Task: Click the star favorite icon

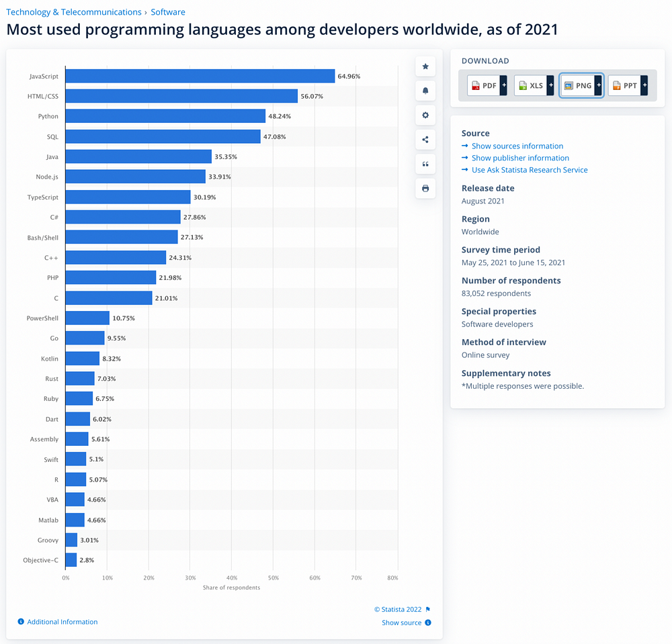Action: click(425, 66)
